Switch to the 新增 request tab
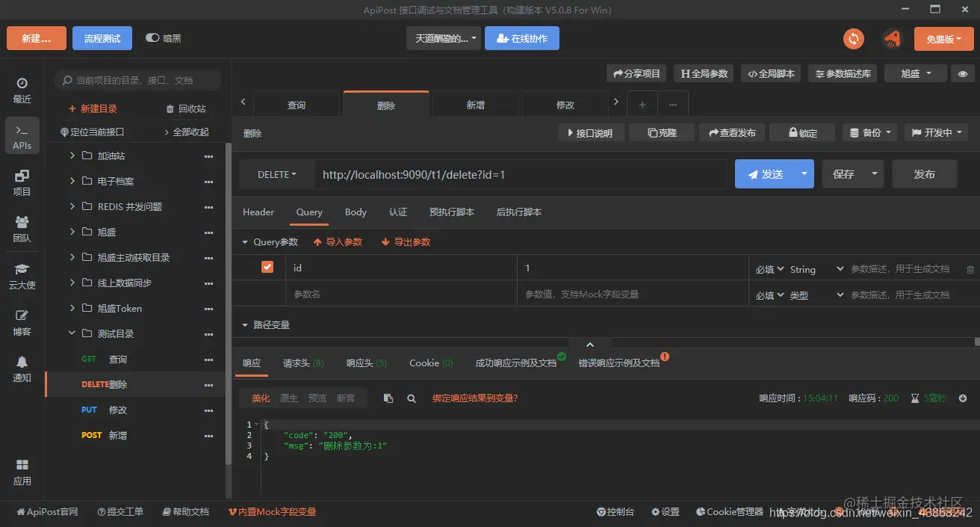Viewport: 980px width, 527px height. point(476,105)
